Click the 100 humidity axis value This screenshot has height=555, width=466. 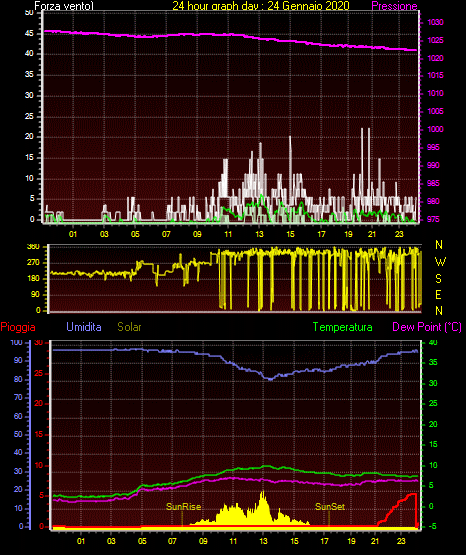click(x=16, y=343)
